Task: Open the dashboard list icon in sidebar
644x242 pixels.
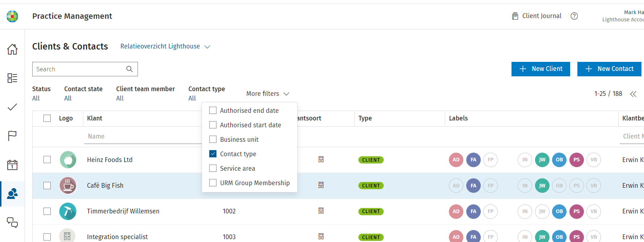Action: 12,78
